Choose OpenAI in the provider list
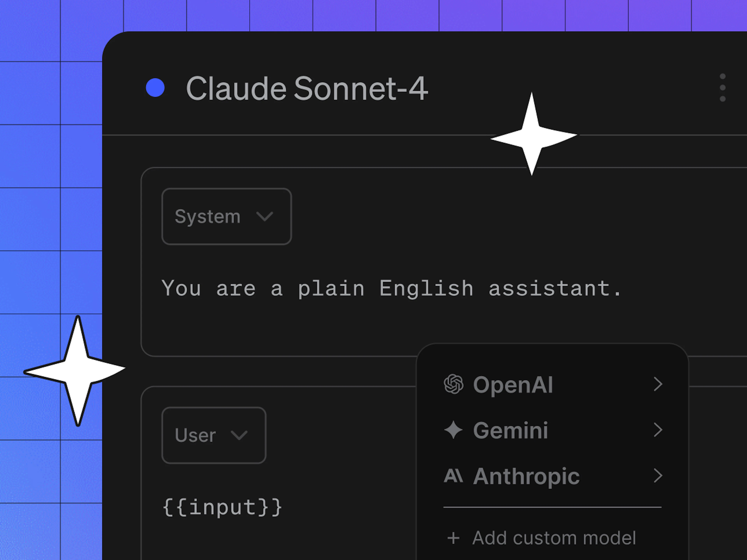The image size is (747, 560). tap(552, 384)
